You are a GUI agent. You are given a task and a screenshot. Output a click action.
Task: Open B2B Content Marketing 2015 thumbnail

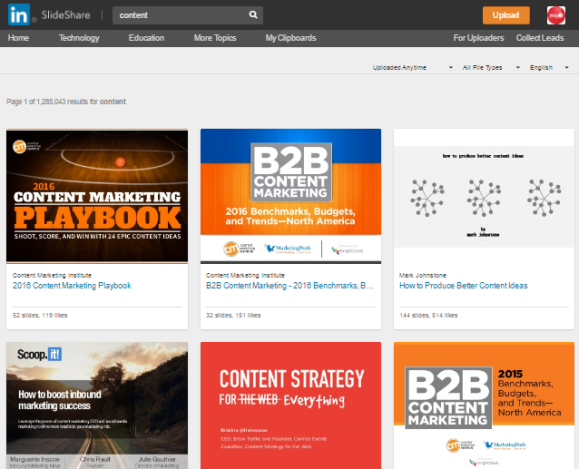(484, 405)
